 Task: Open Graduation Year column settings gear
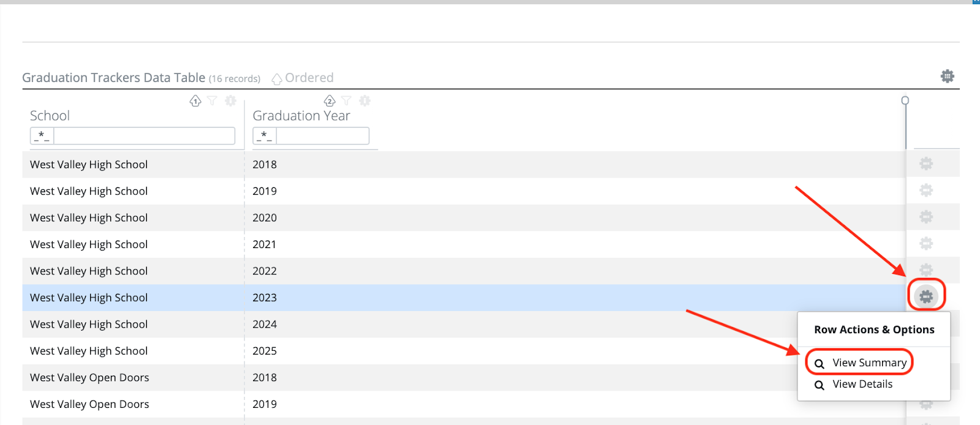click(364, 100)
